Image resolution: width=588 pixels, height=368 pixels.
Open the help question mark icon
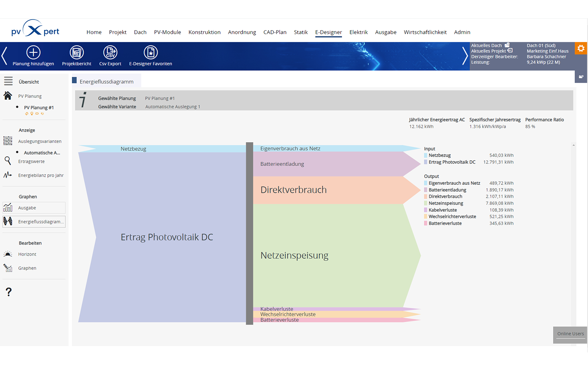tap(9, 292)
